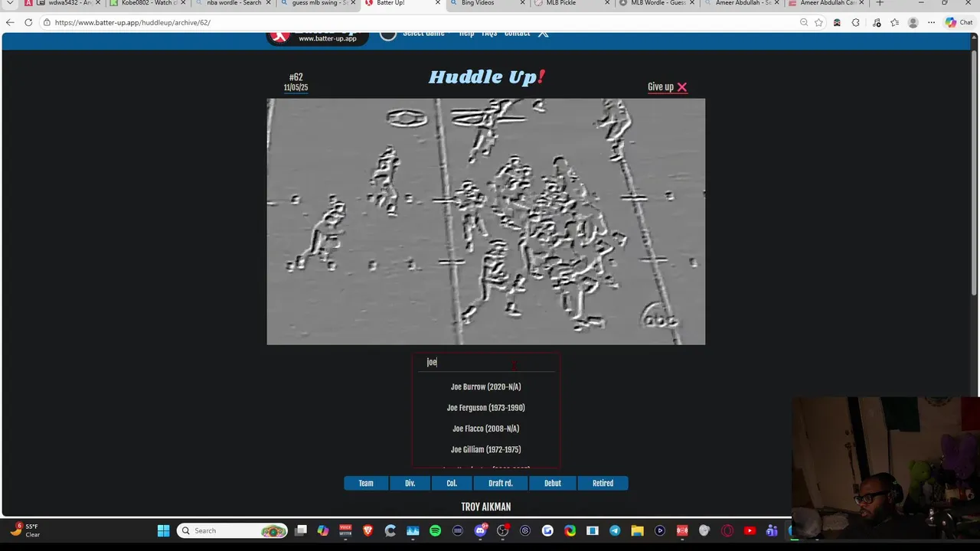Switch to the Kobe0802 Watch tab
This screenshot has width=980, height=551.
[x=147, y=3]
